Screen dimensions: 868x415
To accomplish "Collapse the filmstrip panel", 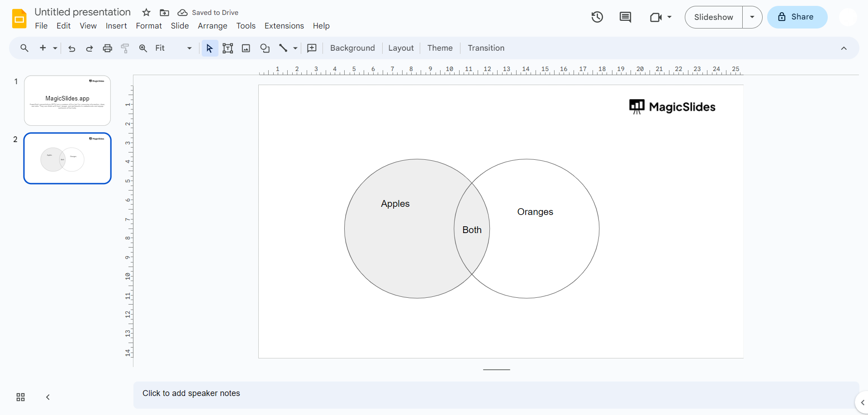I will coord(48,397).
